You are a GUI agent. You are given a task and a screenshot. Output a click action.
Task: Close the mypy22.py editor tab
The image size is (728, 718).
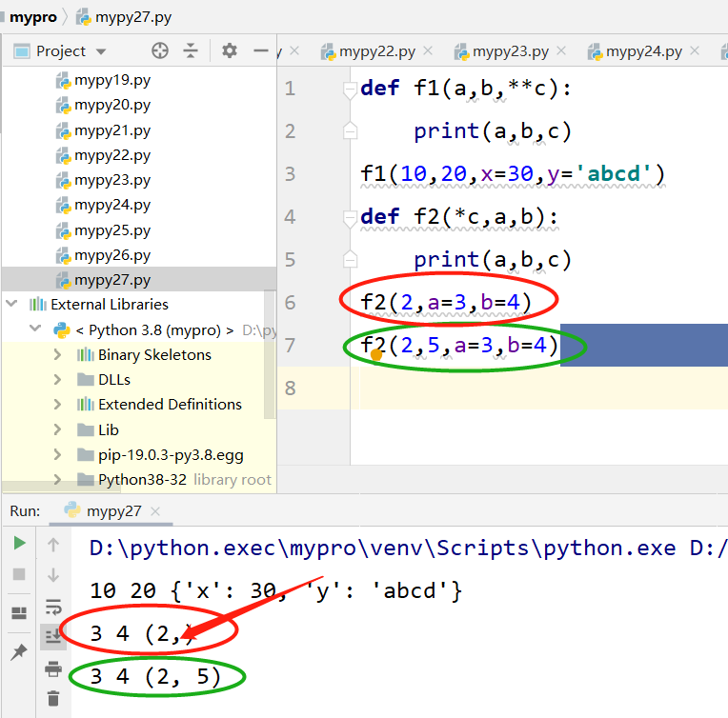tap(428, 50)
